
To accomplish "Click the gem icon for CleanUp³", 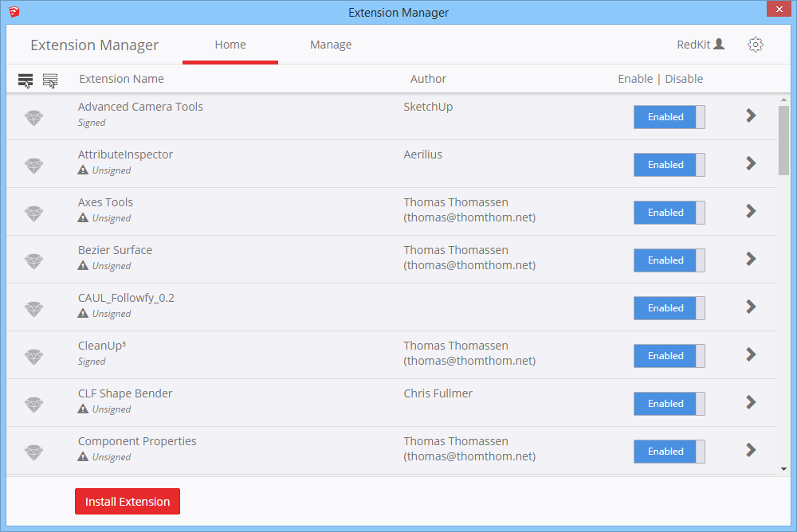I will [34, 357].
